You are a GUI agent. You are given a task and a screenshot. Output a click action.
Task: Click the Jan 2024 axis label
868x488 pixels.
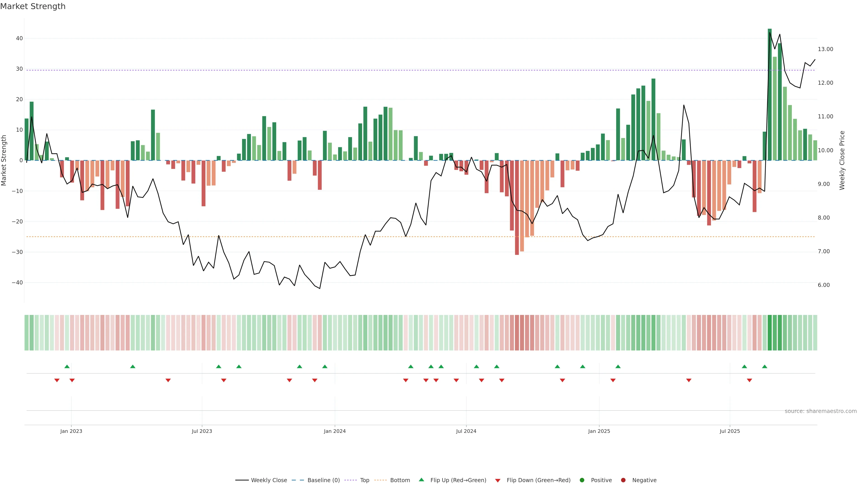335,431
